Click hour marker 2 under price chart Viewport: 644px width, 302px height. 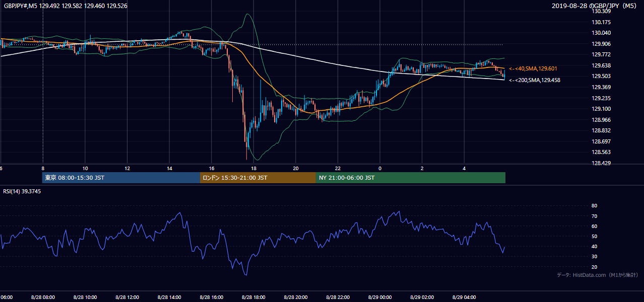point(422,168)
